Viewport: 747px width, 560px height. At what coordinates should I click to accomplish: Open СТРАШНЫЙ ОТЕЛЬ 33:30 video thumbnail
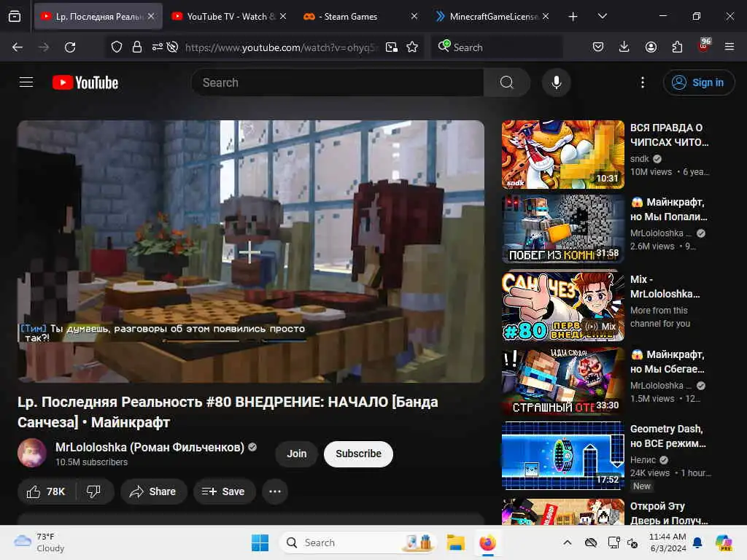coord(562,381)
